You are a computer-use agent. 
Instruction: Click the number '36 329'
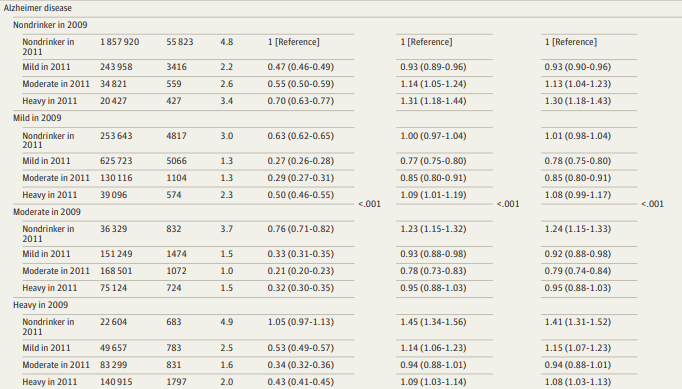[x=114, y=229]
